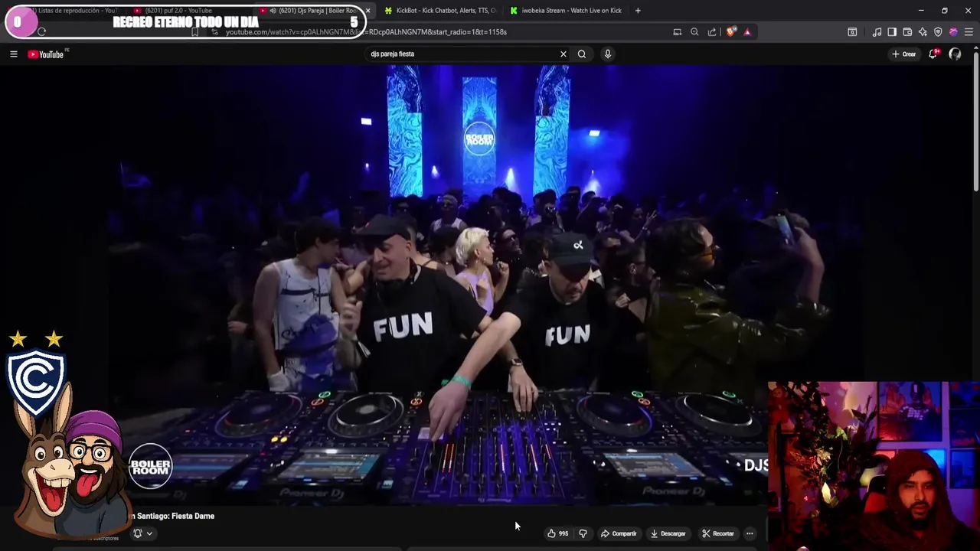Open the Brave Rewards triangle icon
The width and height of the screenshot is (980, 551).
coord(747,32)
